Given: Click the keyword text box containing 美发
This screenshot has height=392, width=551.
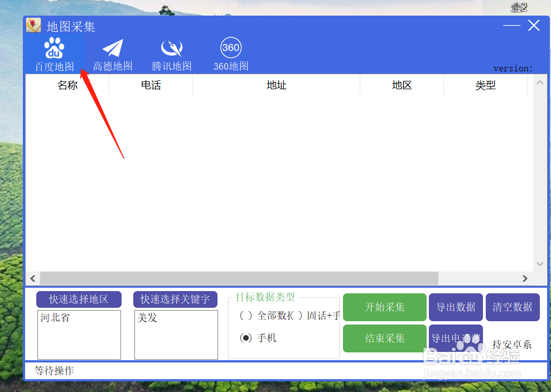Looking at the screenshot, I should [176, 335].
